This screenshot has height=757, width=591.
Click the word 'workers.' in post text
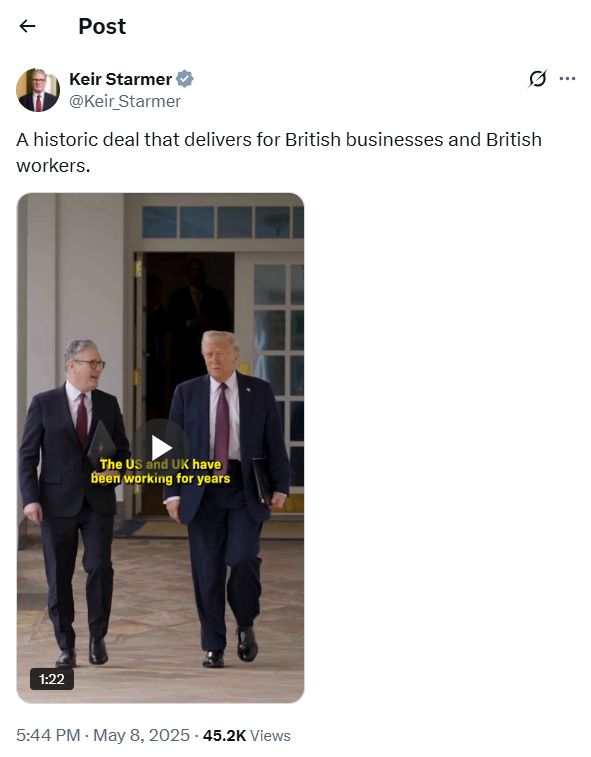pos(53,166)
